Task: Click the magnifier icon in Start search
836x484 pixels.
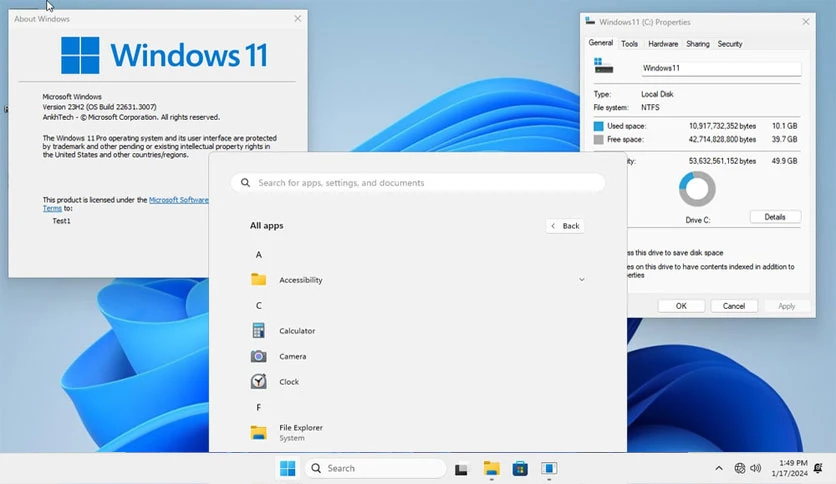Action: pyautogui.click(x=245, y=182)
